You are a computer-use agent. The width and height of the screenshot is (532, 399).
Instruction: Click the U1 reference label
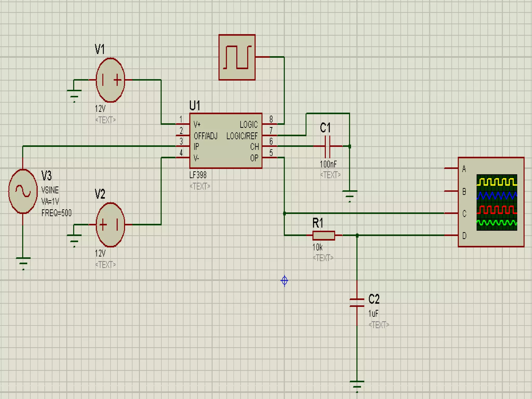coord(195,106)
